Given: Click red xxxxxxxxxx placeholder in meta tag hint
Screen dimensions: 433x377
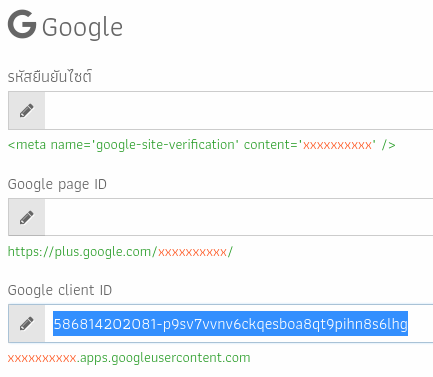Looking at the screenshot, I should point(337,146).
